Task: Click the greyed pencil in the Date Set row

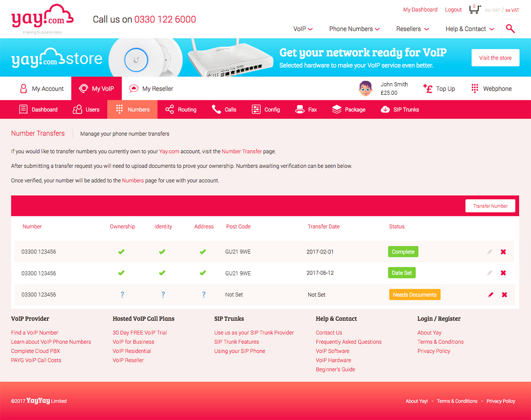Action: pos(489,273)
